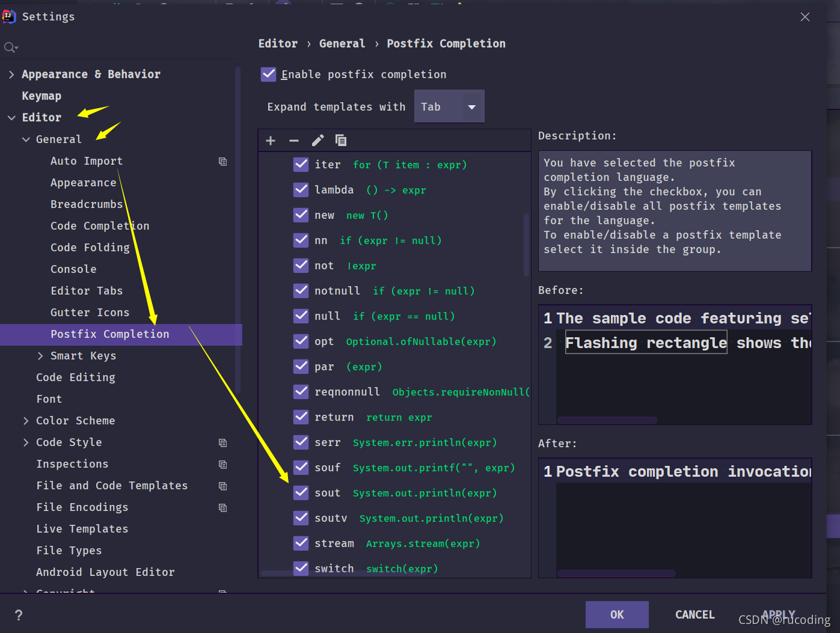The height and width of the screenshot is (633, 840).
Task: Select the par template row
Action: point(394,367)
